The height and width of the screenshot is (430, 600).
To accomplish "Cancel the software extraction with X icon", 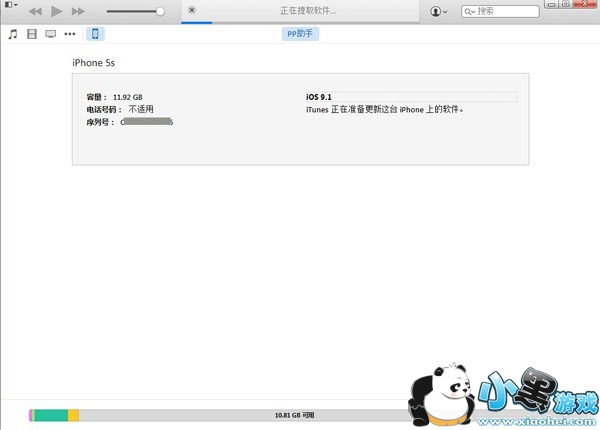I will pos(192,10).
